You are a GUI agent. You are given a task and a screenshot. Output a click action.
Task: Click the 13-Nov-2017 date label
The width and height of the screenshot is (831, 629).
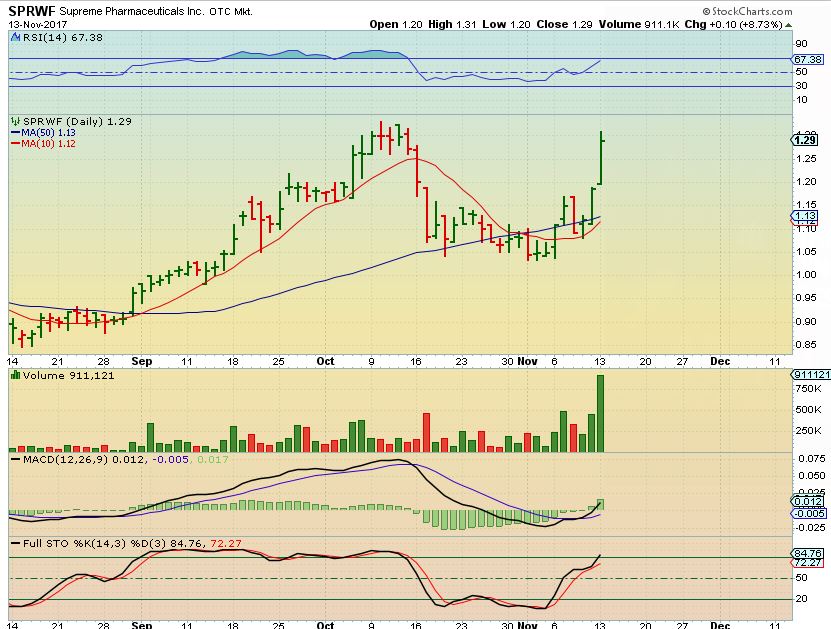(x=38, y=24)
